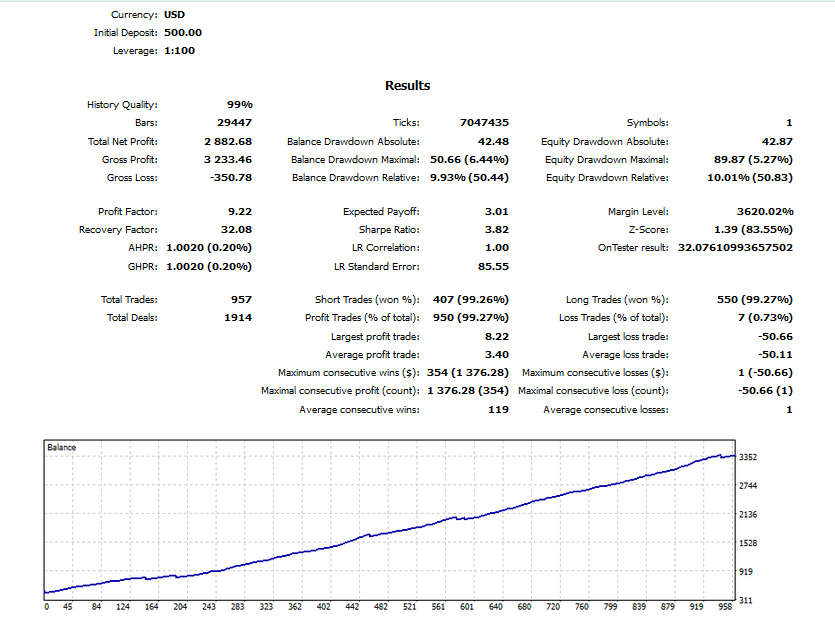Click Average loss trade value -50.11
The height and width of the screenshot is (631, 835).
click(775, 355)
